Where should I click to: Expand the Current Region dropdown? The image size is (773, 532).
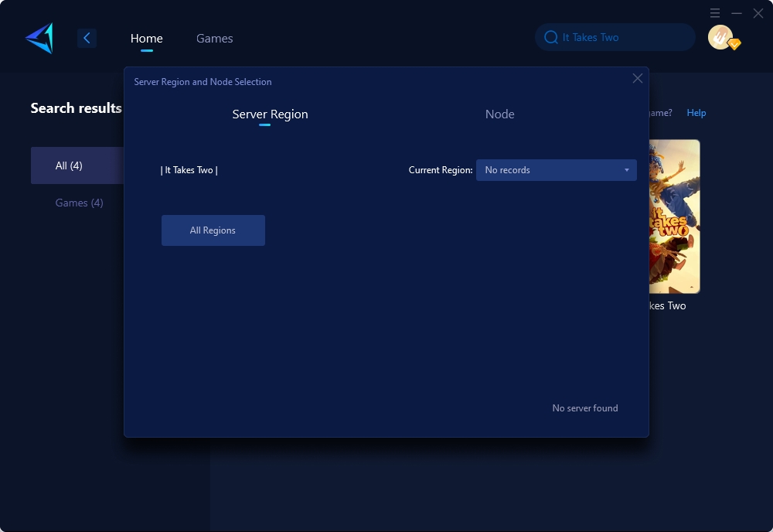556,170
